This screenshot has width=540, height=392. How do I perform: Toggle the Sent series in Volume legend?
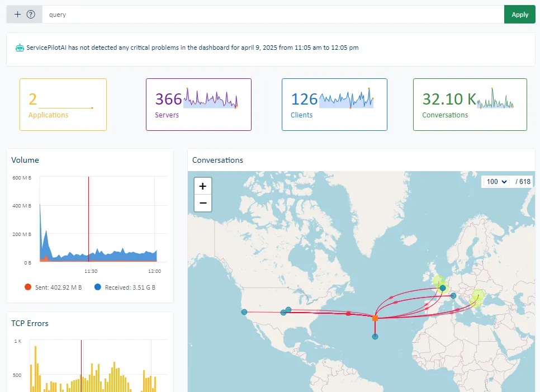54,287
